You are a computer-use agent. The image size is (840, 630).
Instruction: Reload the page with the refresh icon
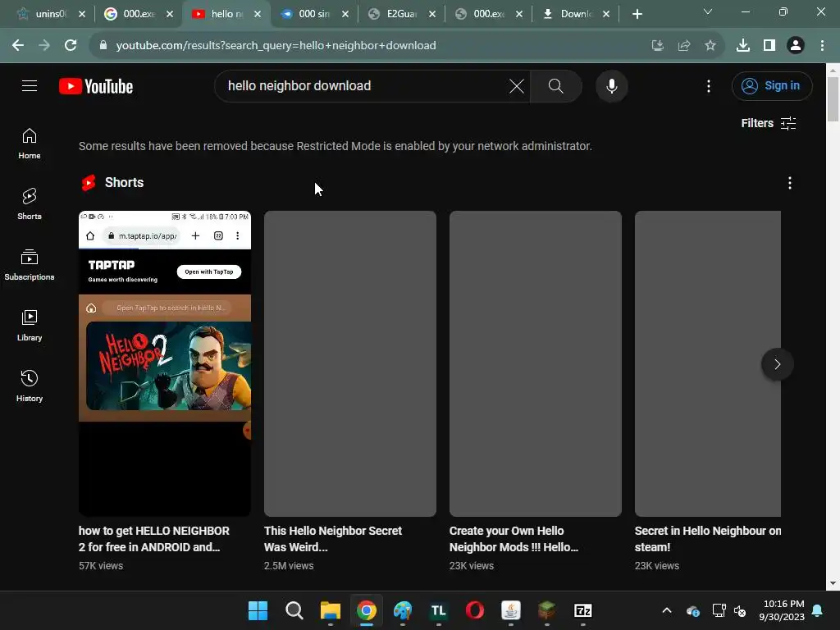coord(71,46)
